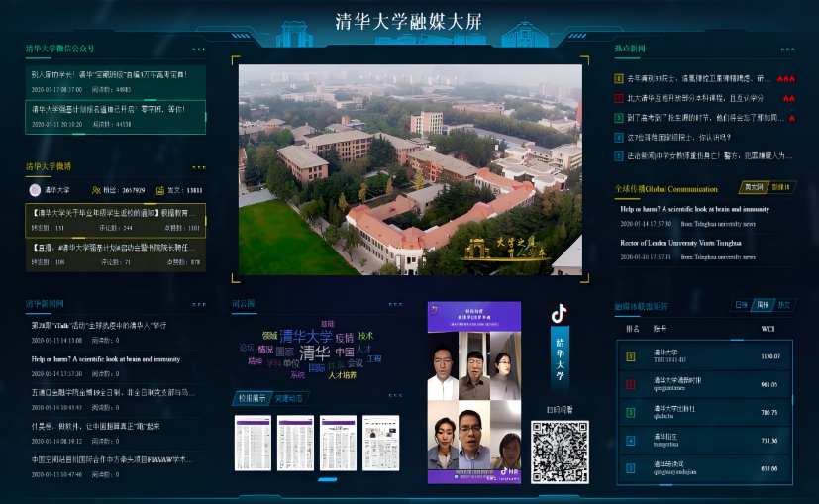Click the fourth school newspaper thumbnail
The height and width of the screenshot is (504, 819).
click(x=380, y=443)
